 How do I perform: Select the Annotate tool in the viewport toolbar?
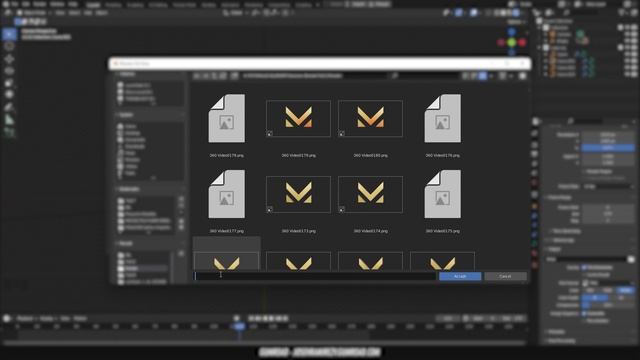9,107
